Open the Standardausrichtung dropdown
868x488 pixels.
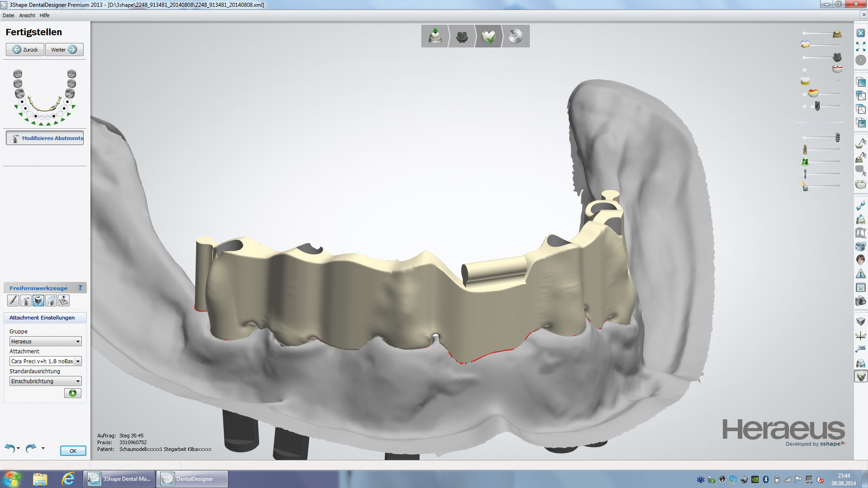[45, 381]
